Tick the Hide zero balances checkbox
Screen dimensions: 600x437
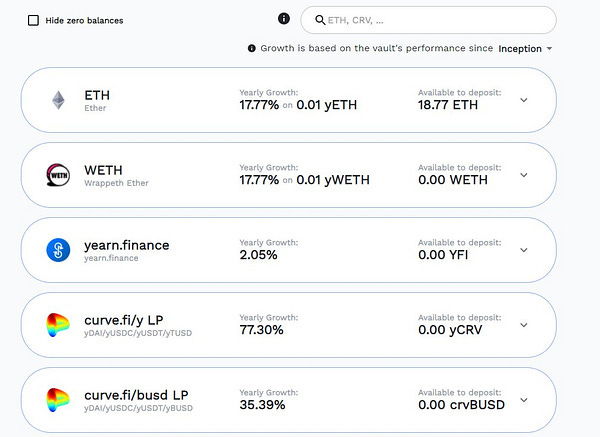tap(33, 20)
